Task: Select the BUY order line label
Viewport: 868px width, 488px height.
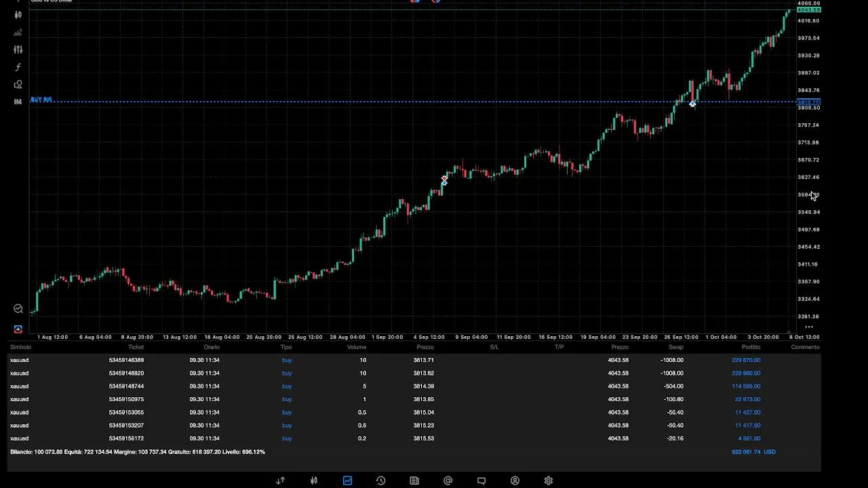Action: click(41, 100)
